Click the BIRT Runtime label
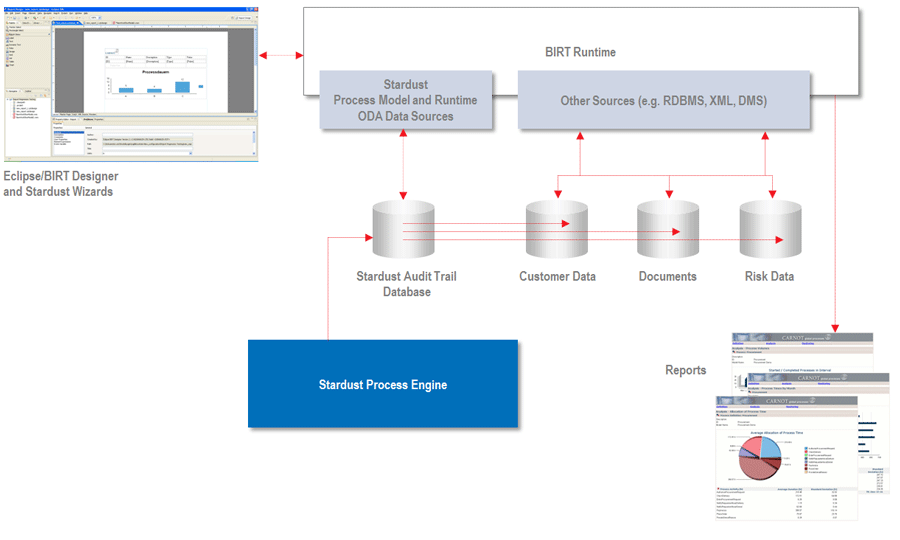The width and height of the screenshot is (900, 540). [580, 52]
